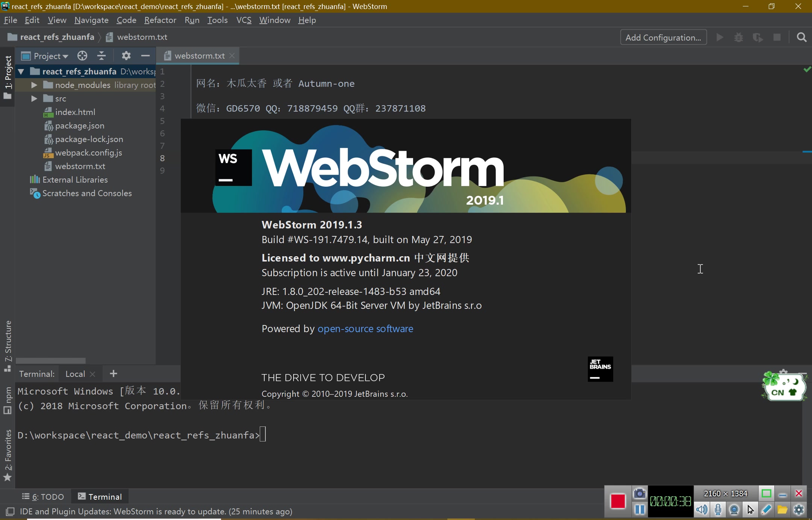The width and height of the screenshot is (812, 520).
Task: Pause the screen recording
Action: coord(640,509)
